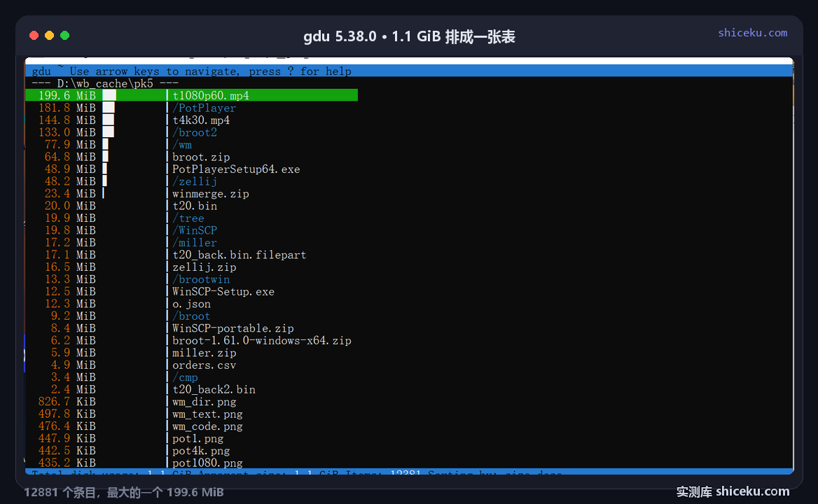Open the /broot directory
The image size is (818, 504).
pos(191,316)
